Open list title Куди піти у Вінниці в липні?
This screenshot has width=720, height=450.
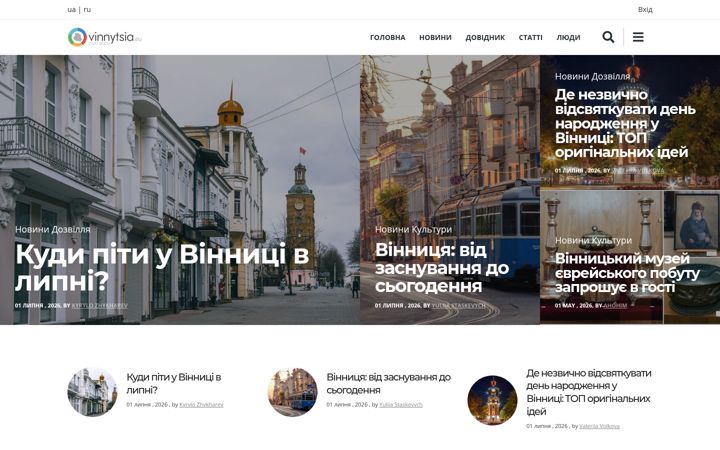174,383
